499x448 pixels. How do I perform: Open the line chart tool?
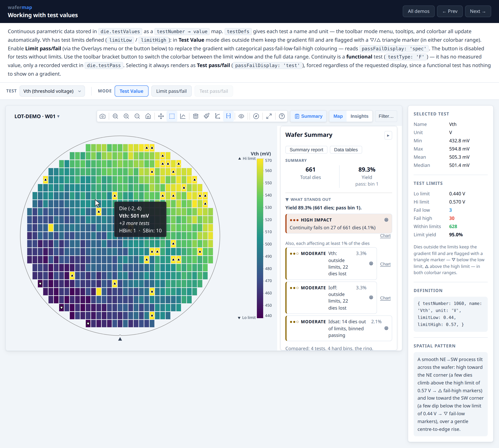point(183,116)
